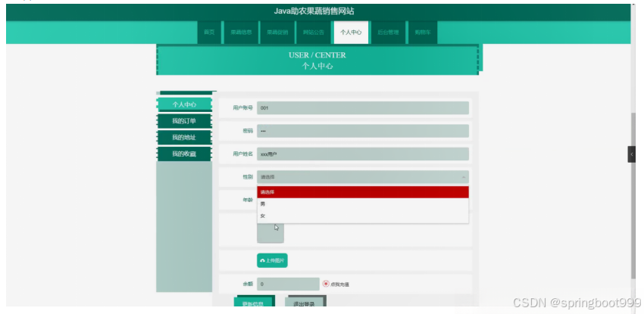The image size is (644, 314).
Task: Click the right-edge side panel arrow
Action: (631, 154)
